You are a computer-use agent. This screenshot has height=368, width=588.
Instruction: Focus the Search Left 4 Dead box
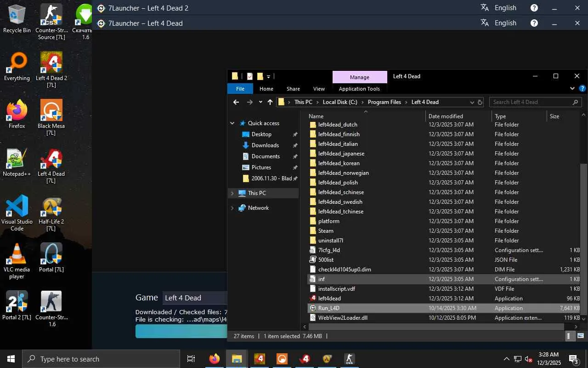(535, 102)
